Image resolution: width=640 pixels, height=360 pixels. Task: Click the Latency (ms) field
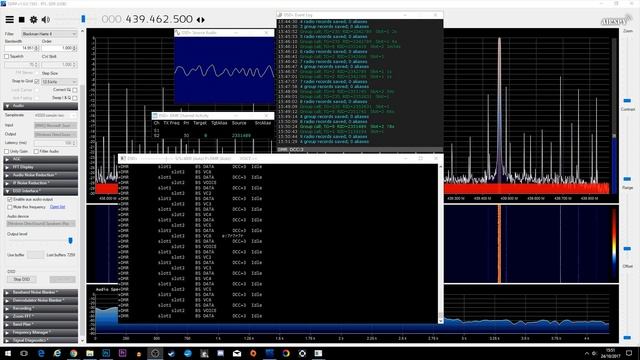[55, 143]
